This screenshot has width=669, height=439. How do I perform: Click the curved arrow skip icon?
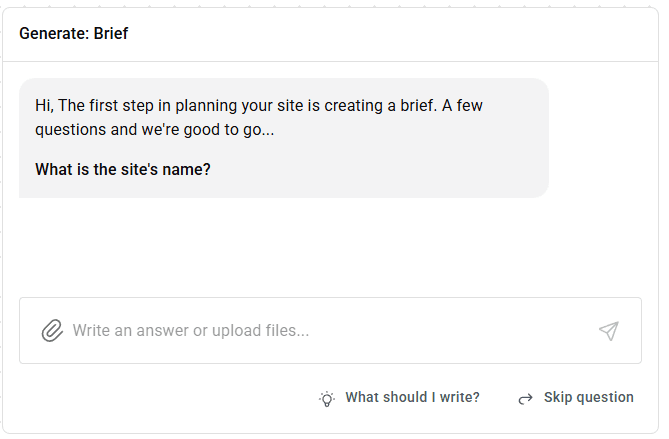pyautogui.click(x=525, y=398)
